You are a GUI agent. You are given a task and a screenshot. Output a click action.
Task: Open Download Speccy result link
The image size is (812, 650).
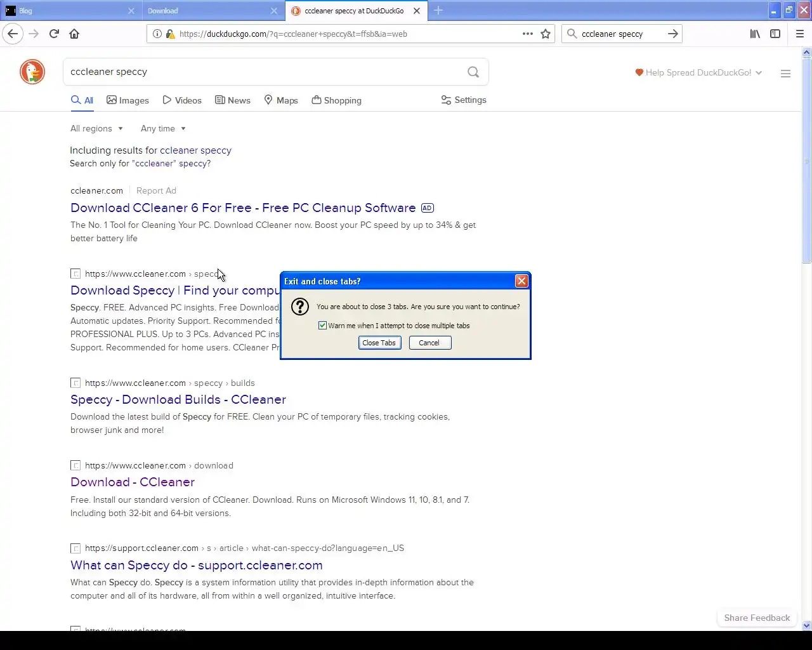pyautogui.click(x=175, y=290)
